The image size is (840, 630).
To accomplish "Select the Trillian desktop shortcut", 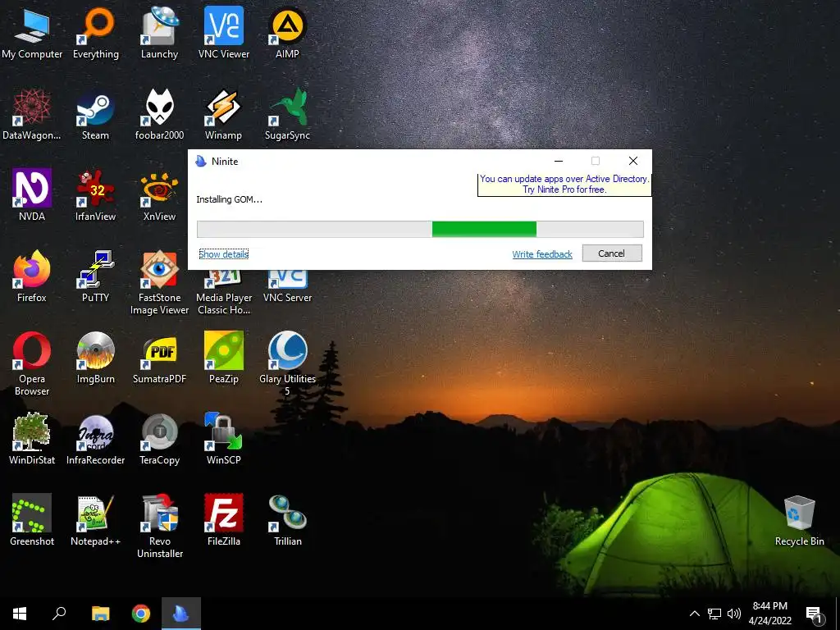I will (287, 520).
